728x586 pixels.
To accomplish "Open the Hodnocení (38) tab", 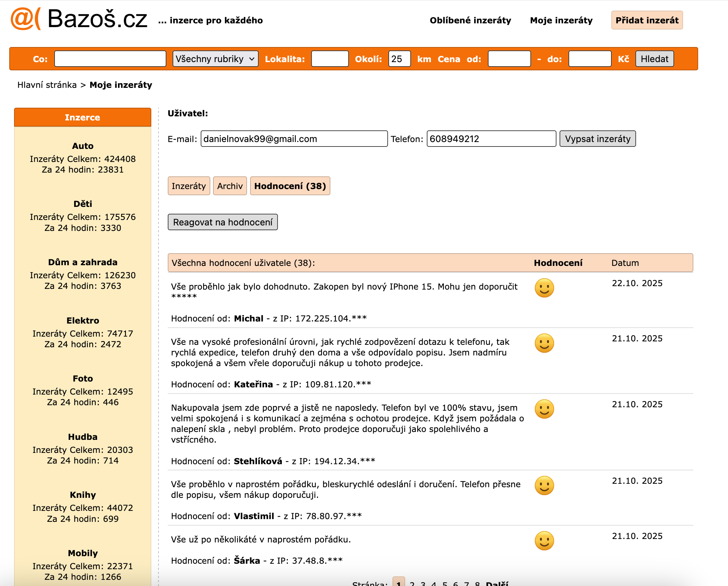I will 290,186.
